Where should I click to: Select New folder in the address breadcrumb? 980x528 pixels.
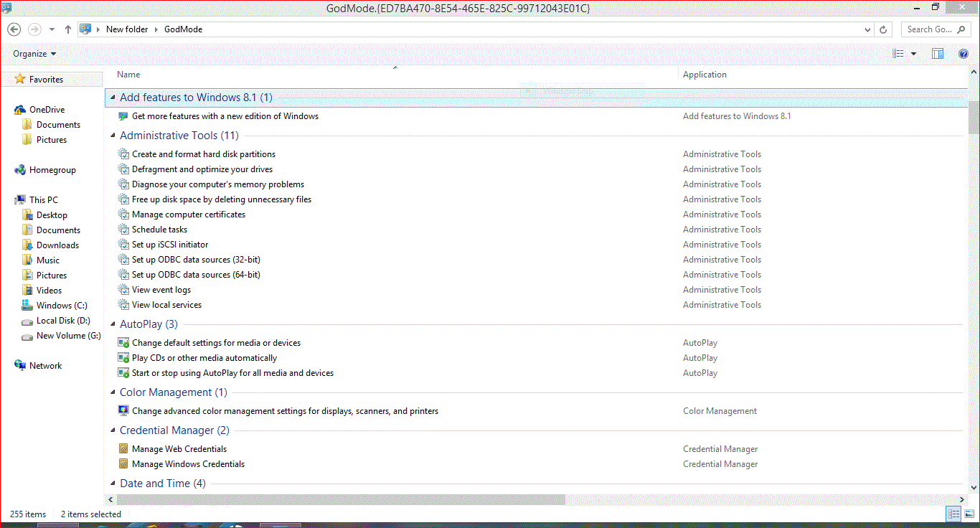[127, 29]
